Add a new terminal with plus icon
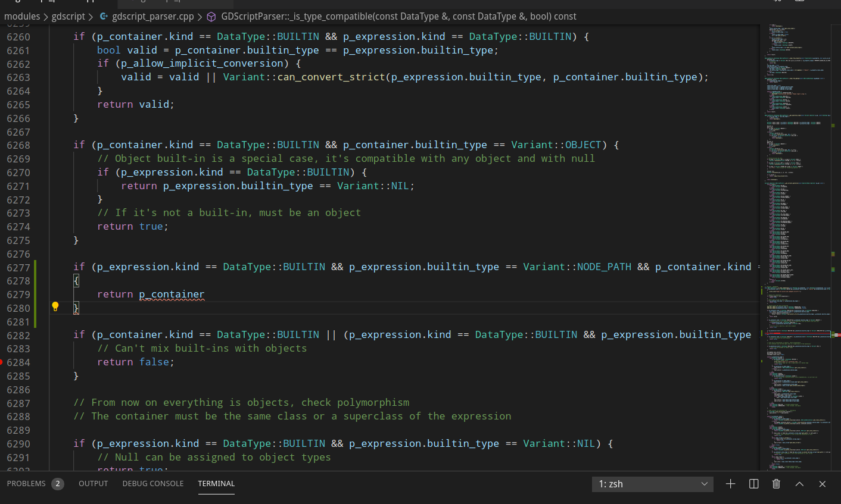Viewport: 841px width, 504px height. [x=730, y=484]
